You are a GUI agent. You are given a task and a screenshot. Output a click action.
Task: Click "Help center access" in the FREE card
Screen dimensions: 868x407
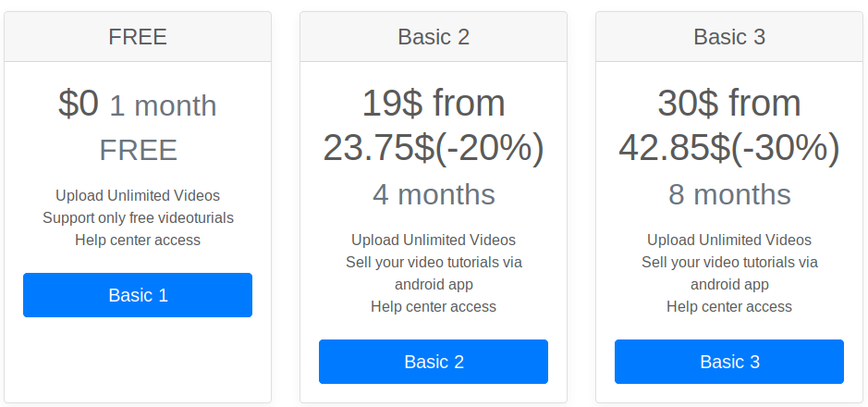click(138, 240)
